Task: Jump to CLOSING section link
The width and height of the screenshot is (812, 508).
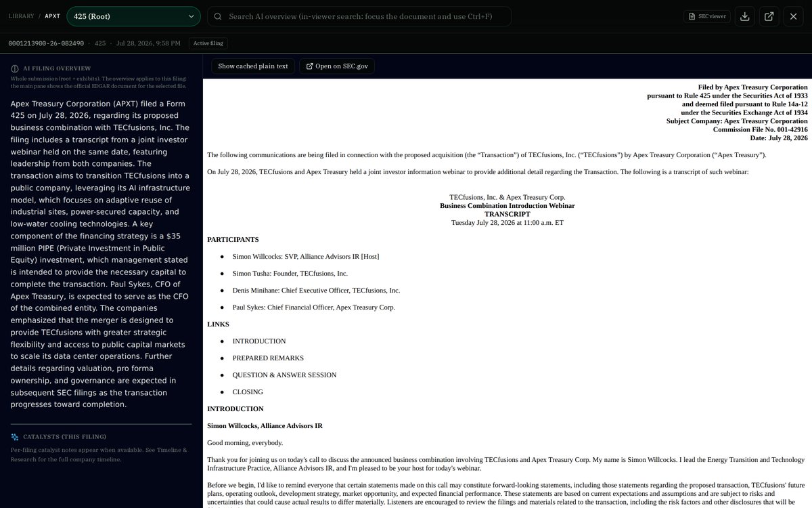Action: pos(248,392)
